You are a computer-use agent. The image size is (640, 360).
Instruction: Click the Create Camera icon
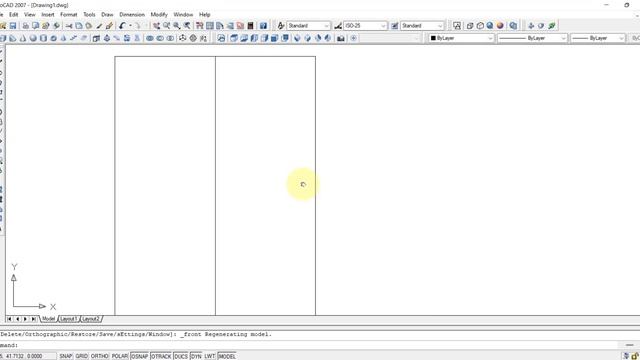(x=341, y=38)
